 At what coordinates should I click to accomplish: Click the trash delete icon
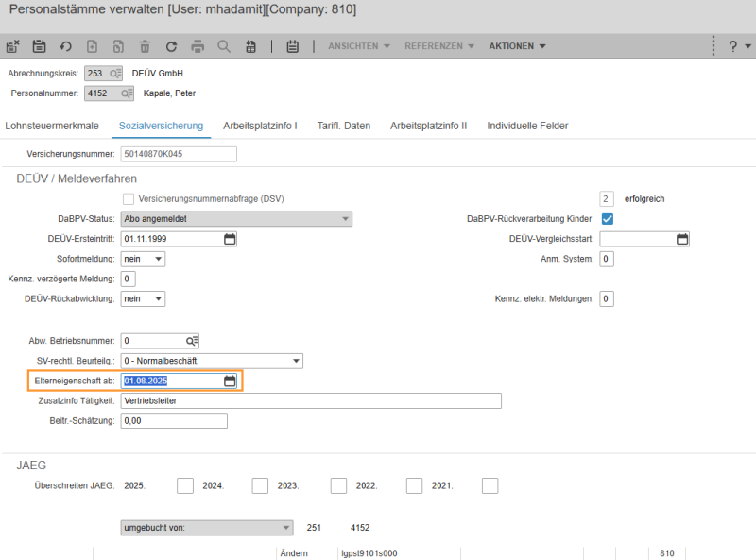(x=145, y=46)
